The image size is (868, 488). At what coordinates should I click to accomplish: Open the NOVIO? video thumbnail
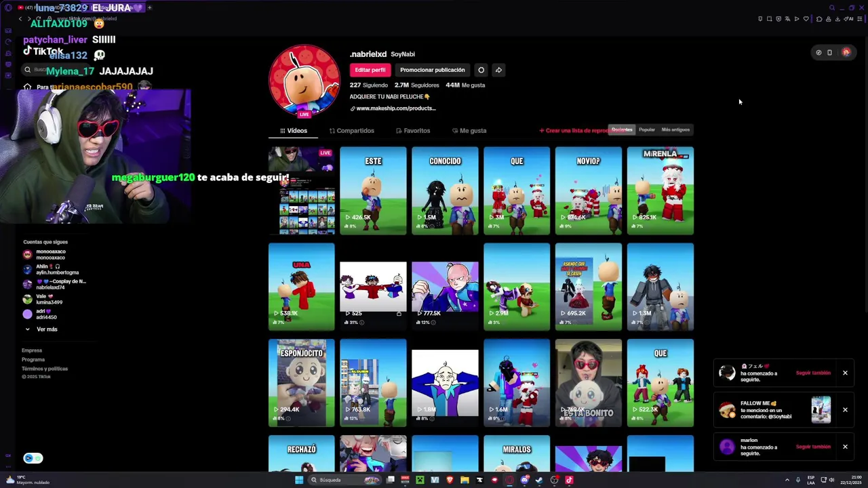click(x=589, y=190)
